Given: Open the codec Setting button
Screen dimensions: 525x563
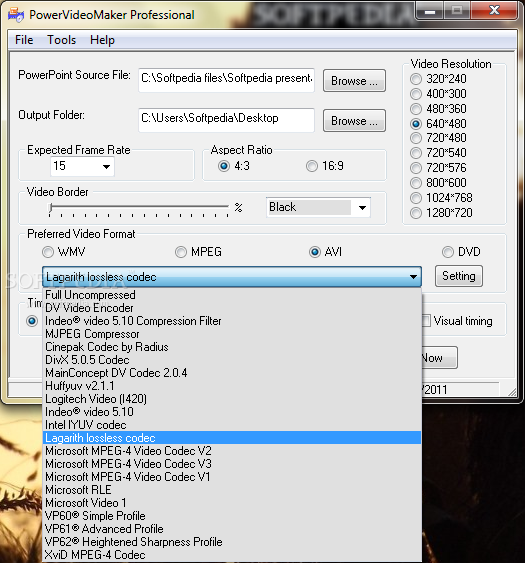Looking at the screenshot, I should [x=459, y=276].
